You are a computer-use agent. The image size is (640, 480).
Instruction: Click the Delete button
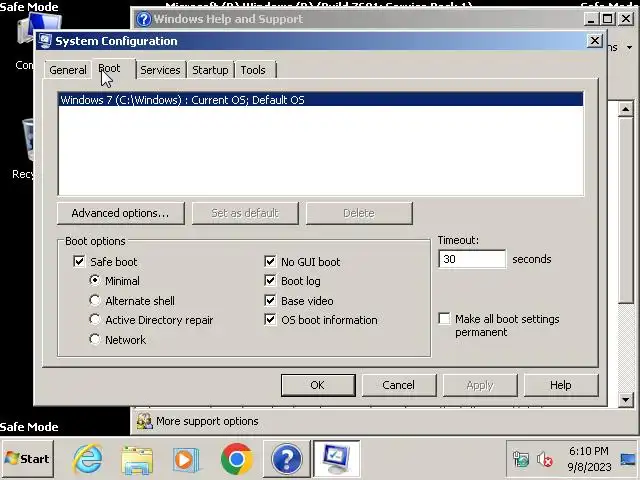[x=359, y=213]
